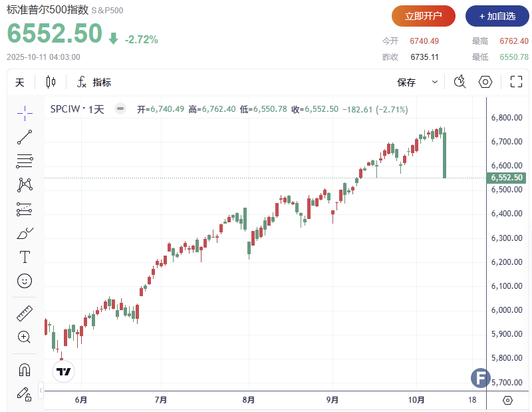Collapse the SPCIW legend minus toggle
The width and height of the screenshot is (532, 412).
coord(120,109)
